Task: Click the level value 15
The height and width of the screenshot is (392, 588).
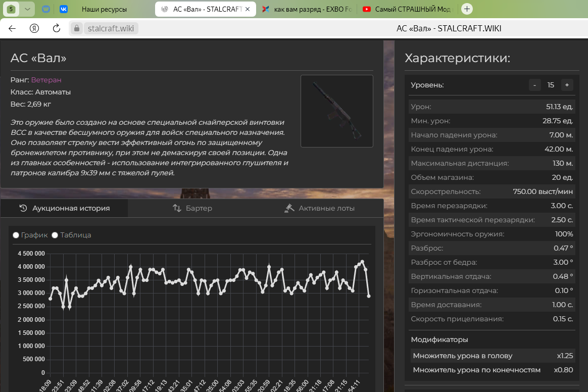Action: point(551,85)
